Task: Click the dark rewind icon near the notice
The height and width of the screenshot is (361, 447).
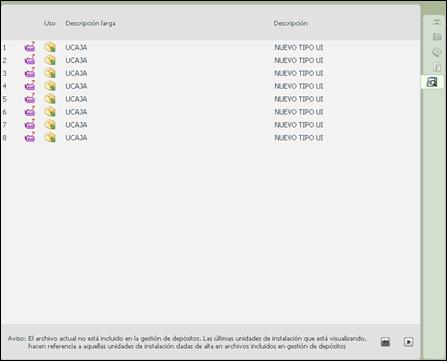Action: click(x=385, y=342)
